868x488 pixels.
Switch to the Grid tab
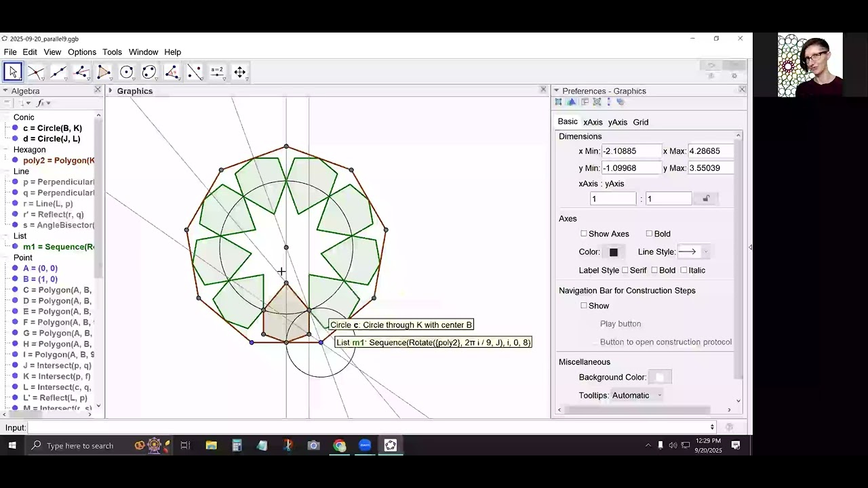click(641, 123)
